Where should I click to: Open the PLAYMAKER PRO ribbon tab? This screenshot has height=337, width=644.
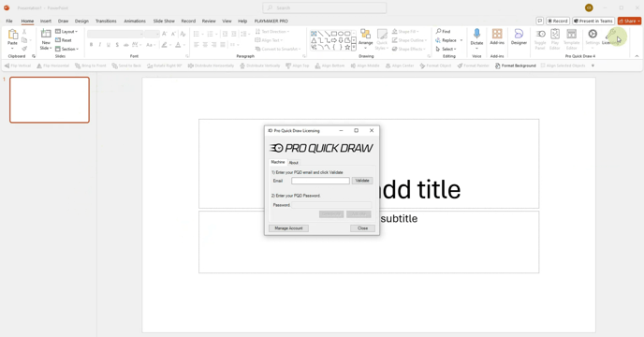point(271,21)
